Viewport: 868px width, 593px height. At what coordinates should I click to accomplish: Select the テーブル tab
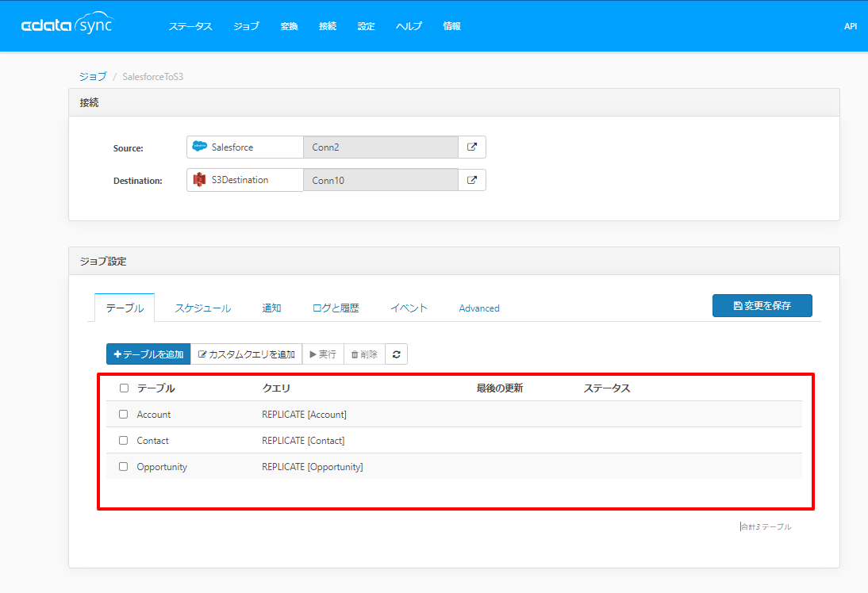(x=125, y=308)
